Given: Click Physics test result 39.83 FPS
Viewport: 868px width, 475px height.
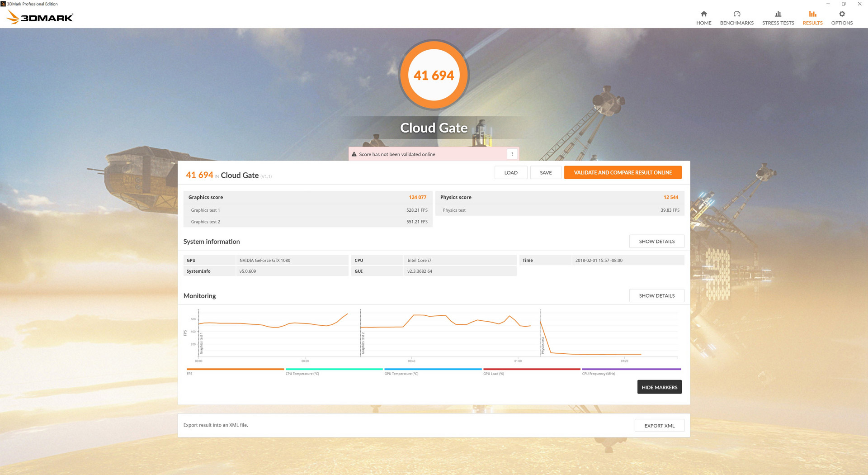Looking at the screenshot, I should click(670, 210).
